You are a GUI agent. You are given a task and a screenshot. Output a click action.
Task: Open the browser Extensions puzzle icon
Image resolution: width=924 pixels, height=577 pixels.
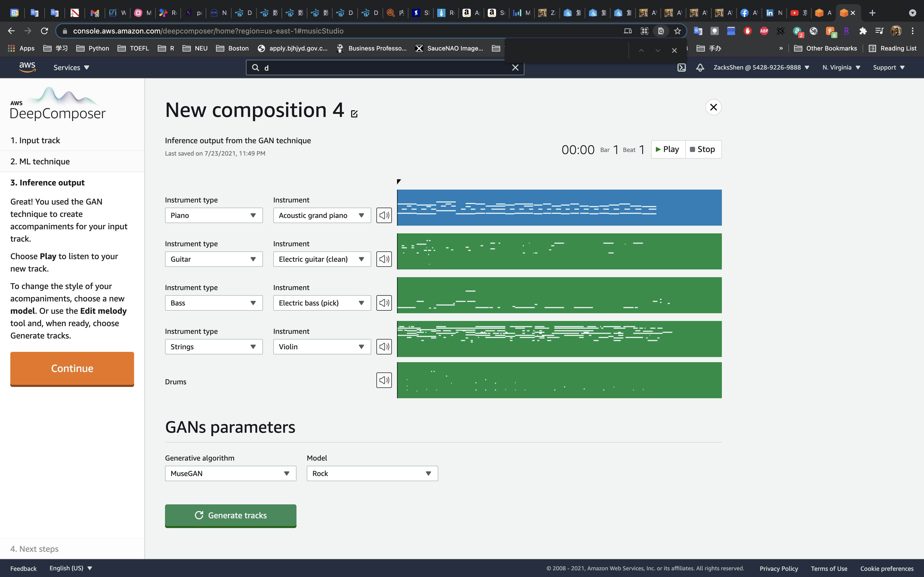[863, 31]
